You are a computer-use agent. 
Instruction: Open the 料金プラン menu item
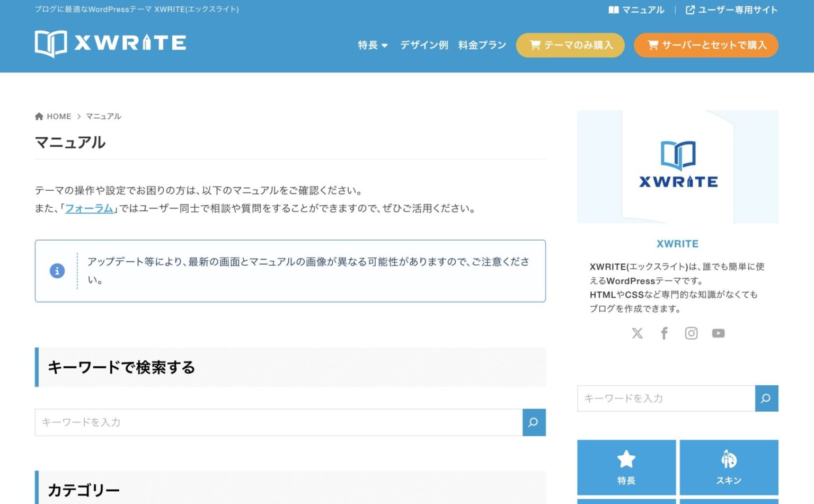[482, 45]
